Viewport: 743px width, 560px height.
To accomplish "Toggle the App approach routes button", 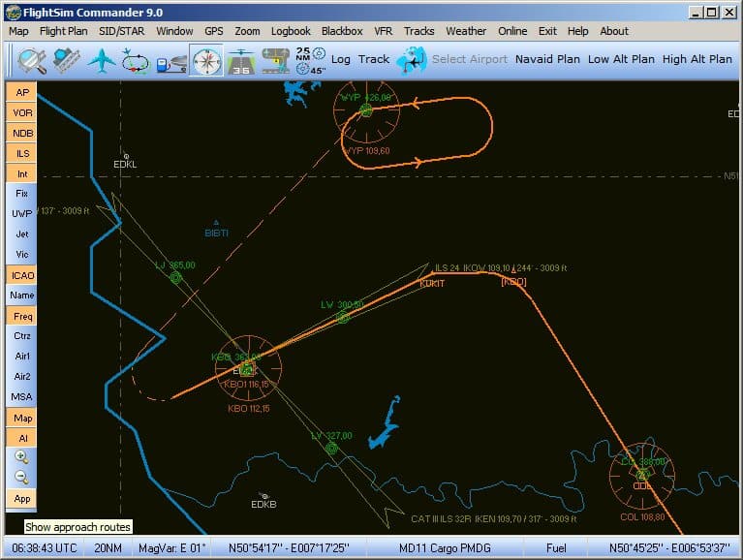I will (x=21, y=499).
